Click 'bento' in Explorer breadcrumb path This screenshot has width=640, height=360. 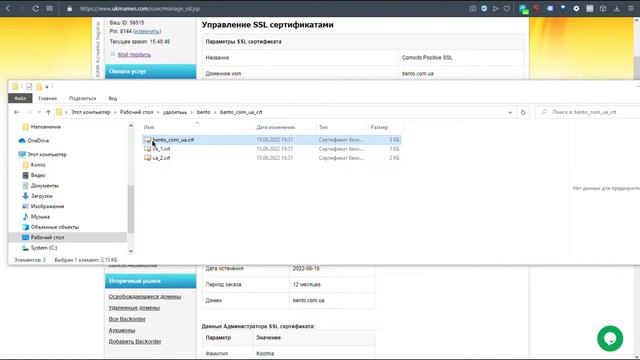[203, 112]
